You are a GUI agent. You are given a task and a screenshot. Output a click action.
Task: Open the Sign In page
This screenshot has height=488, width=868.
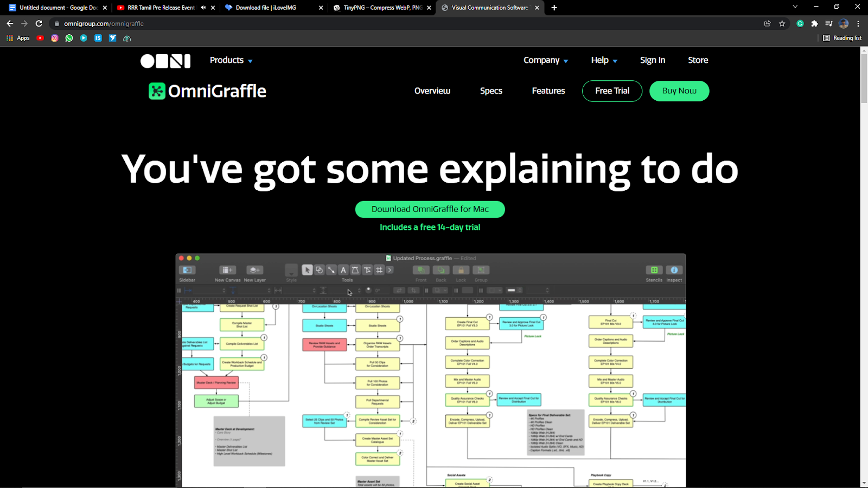[653, 60]
